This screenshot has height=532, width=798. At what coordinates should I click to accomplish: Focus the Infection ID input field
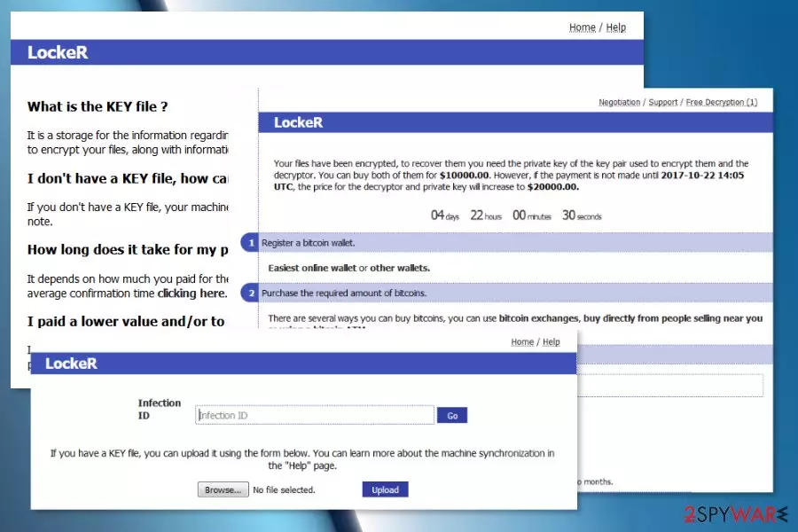(x=315, y=416)
